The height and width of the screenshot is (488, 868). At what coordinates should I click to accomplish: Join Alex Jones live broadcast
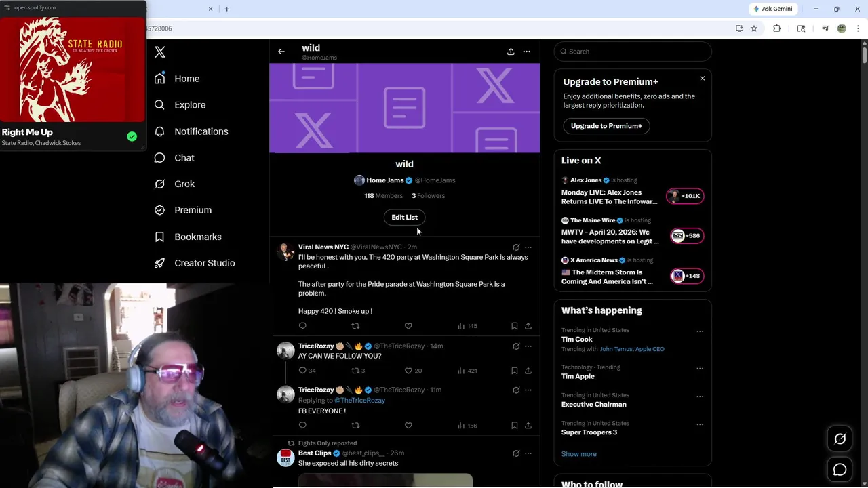coord(686,196)
